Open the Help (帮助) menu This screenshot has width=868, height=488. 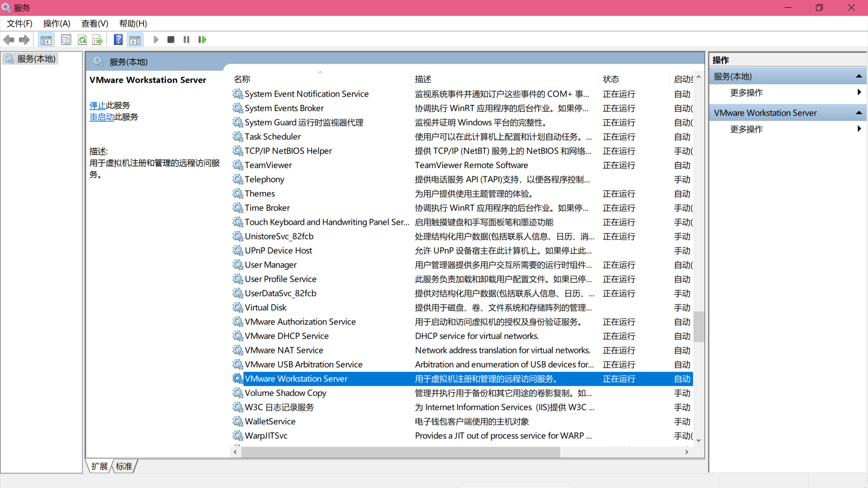133,23
